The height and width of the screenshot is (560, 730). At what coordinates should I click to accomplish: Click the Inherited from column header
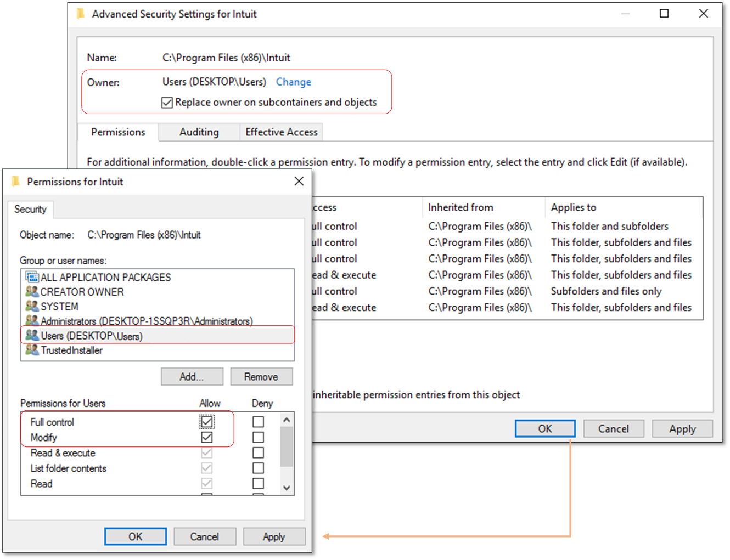coord(484,207)
